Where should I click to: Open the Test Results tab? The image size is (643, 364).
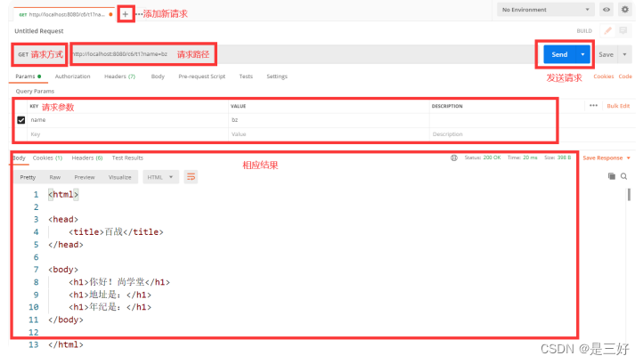point(127,158)
